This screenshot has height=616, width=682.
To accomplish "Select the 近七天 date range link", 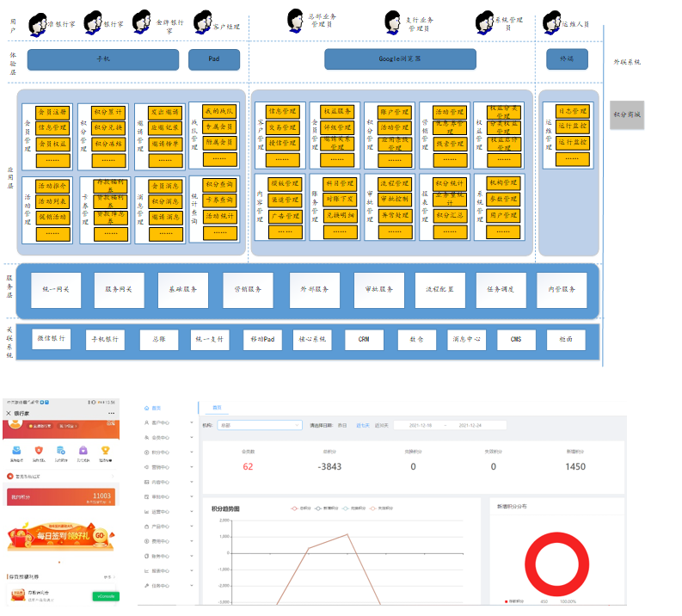I will point(363,425).
